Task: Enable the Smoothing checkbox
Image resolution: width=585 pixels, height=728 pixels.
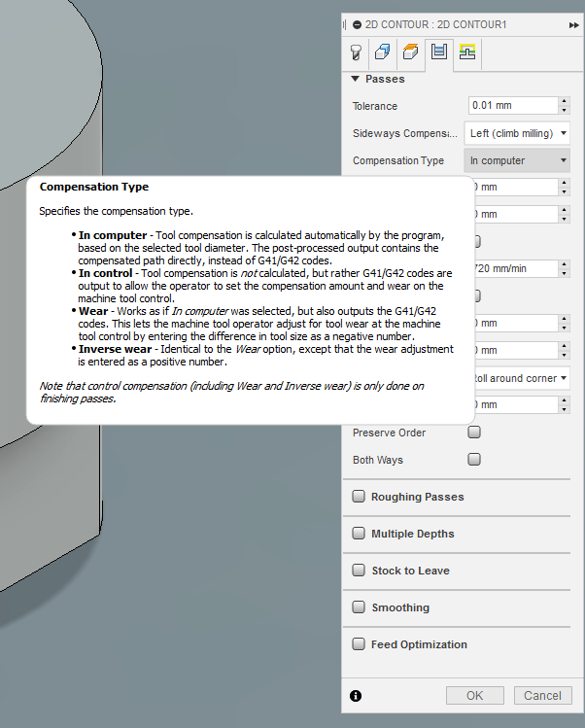Action: click(359, 607)
